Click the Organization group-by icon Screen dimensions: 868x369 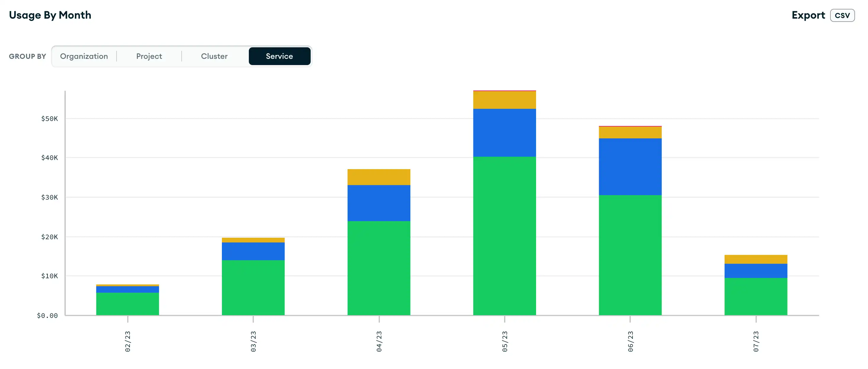click(84, 56)
